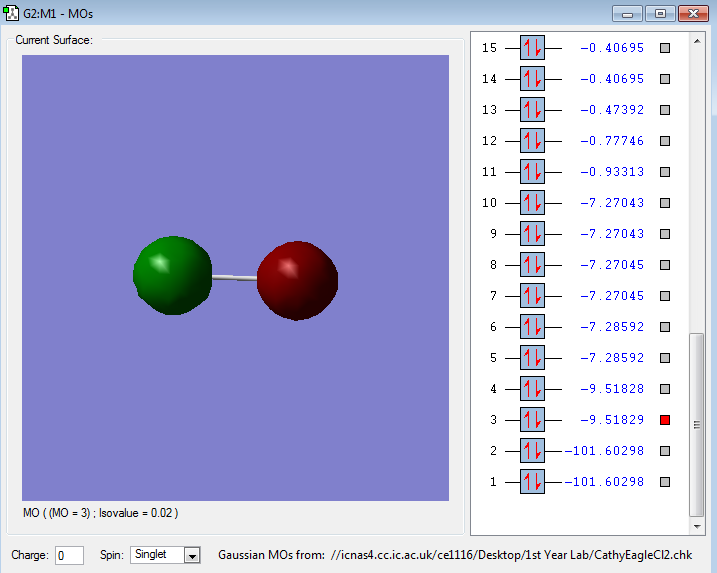Click the energy value -0.47392 for MO 13
The image size is (717, 573).
click(611, 110)
